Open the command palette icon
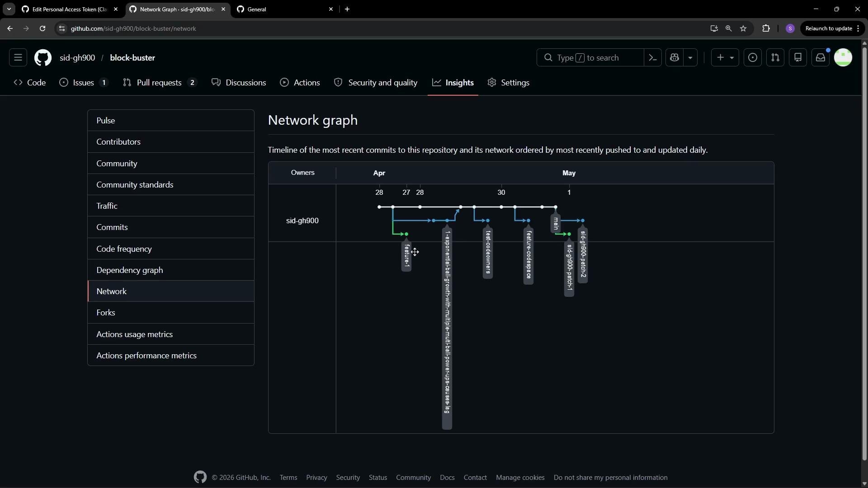The height and width of the screenshot is (488, 868). [x=652, y=57]
